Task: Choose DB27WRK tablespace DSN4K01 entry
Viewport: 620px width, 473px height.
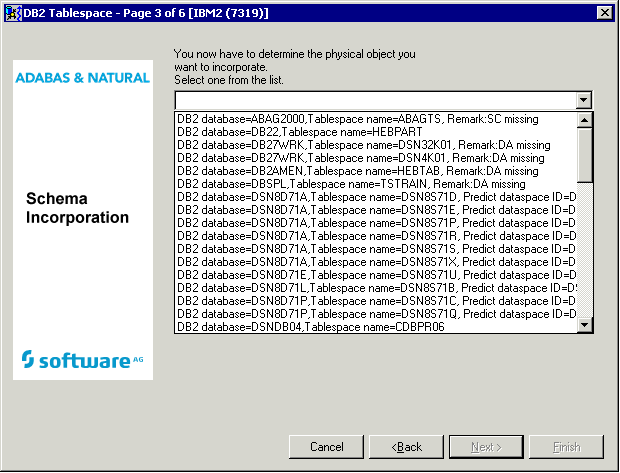Action: [348, 158]
